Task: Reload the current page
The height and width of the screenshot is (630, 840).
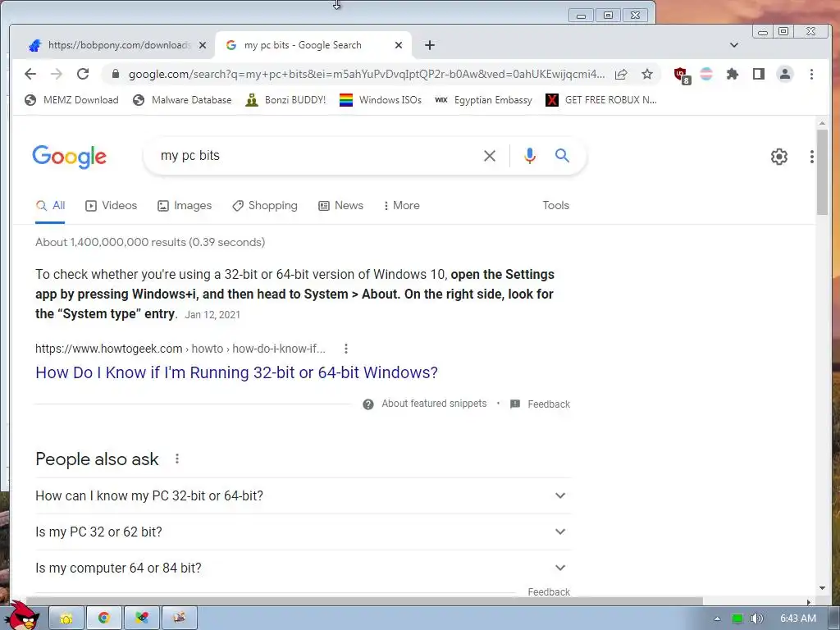Action: (x=83, y=74)
